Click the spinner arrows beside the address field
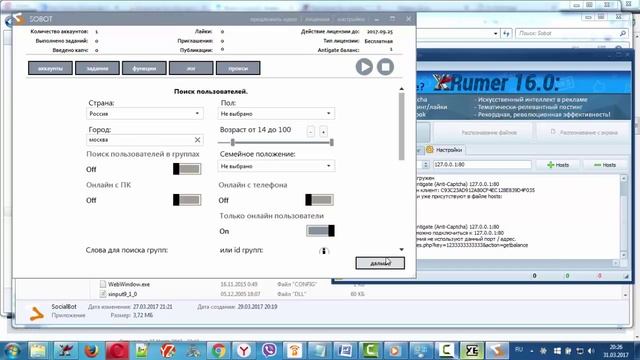The image size is (640, 360). (x=426, y=164)
